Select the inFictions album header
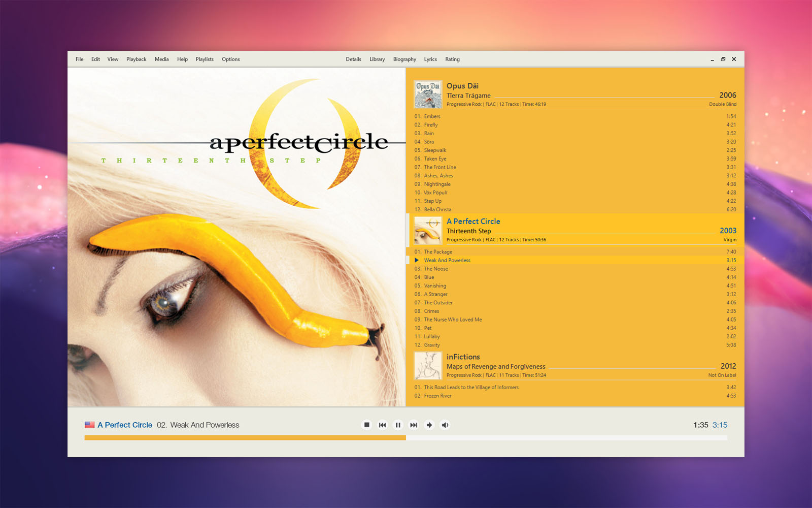This screenshot has width=812, height=508. click(575, 366)
